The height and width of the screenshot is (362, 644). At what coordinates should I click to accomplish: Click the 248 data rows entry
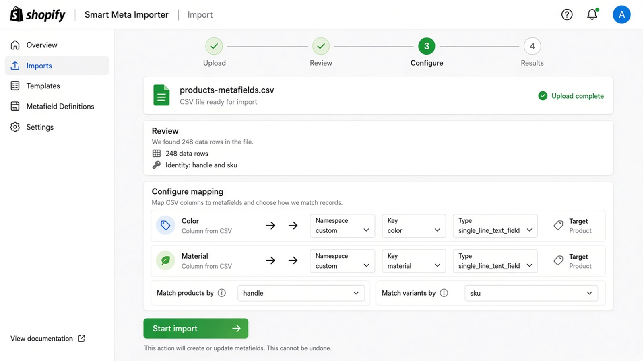pos(180,154)
